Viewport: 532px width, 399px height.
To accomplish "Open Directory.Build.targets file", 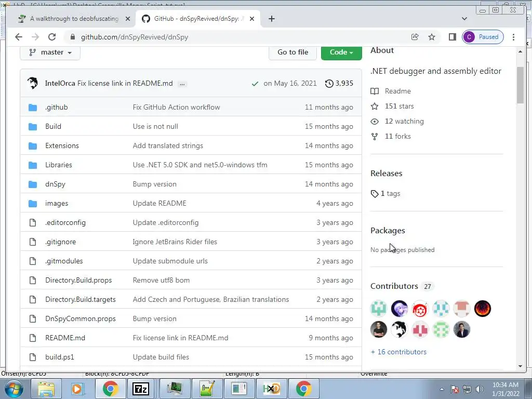I will point(81,300).
